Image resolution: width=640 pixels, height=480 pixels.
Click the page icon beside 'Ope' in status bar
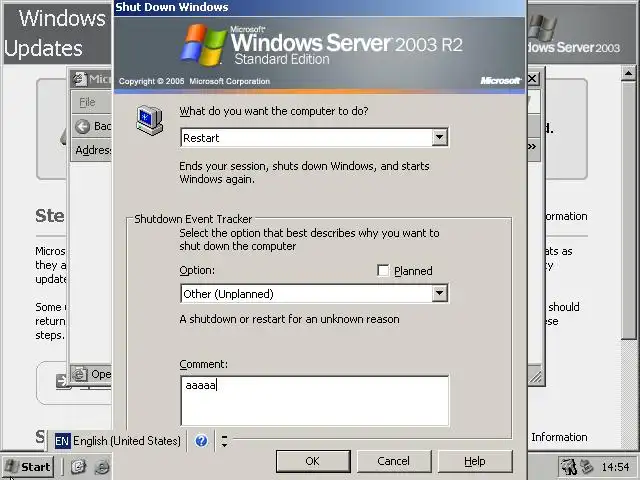[80, 374]
